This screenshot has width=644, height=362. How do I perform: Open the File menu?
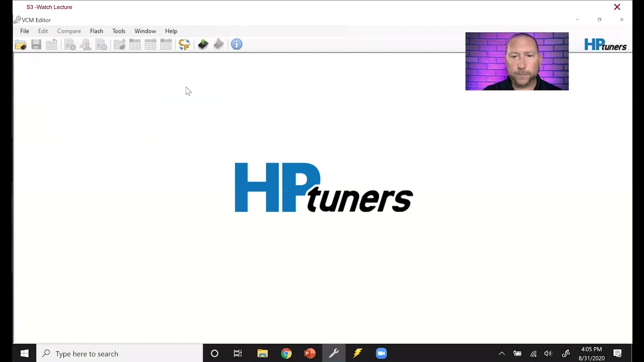(25, 31)
